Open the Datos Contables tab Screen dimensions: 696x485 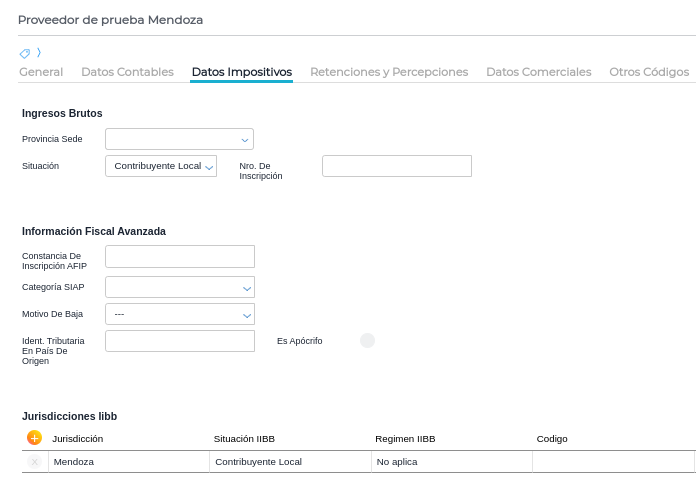click(x=127, y=72)
